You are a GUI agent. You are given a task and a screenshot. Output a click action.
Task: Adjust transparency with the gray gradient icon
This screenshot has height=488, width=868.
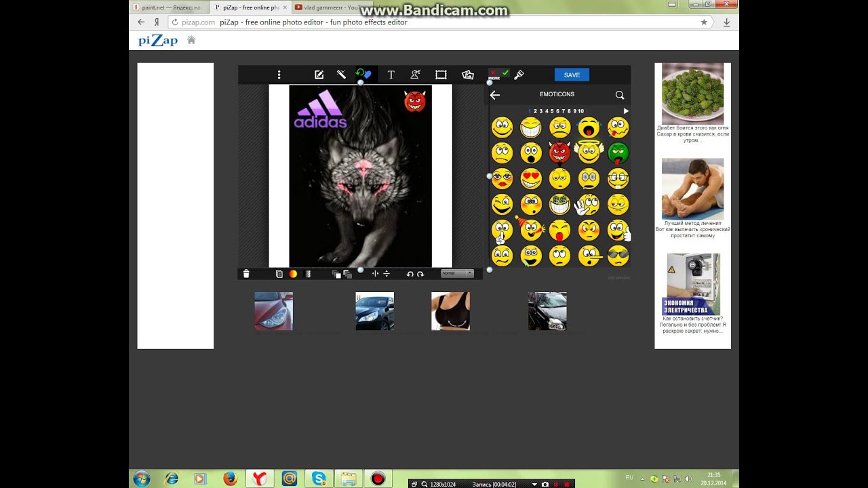coord(308,274)
